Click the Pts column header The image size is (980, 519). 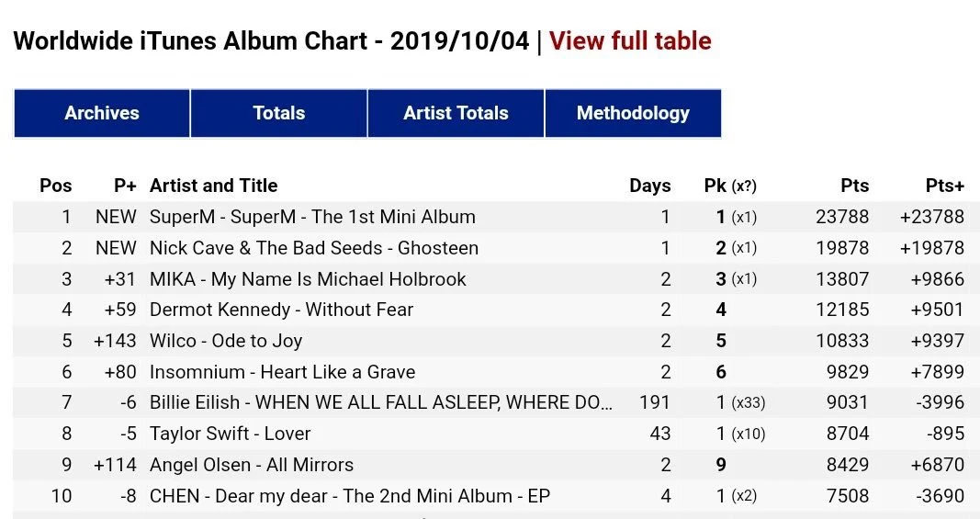point(854,186)
